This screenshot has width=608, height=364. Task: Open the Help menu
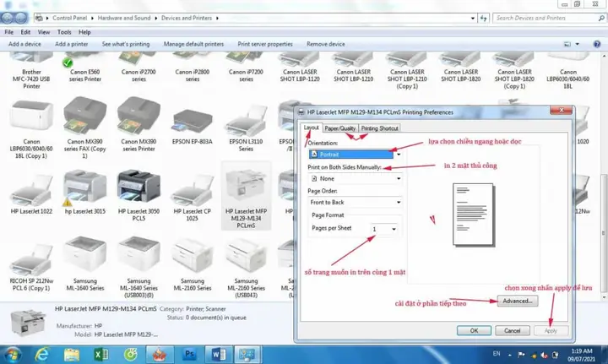tap(84, 32)
